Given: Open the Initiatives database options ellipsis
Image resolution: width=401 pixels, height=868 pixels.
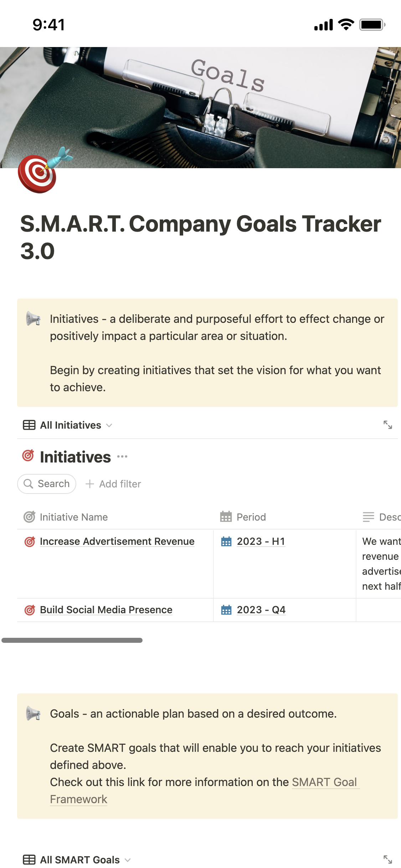Looking at the screenshot, I should point(122,456).
